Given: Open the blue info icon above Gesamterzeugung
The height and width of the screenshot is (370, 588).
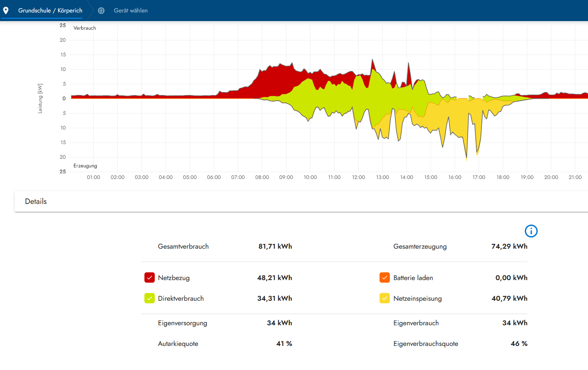Looking at the screenshot, I should [531, 231].
